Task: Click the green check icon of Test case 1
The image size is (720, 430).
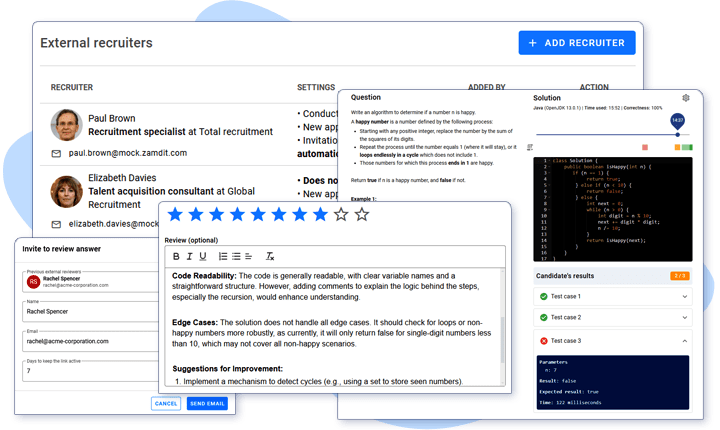Action: pos(544,296)
